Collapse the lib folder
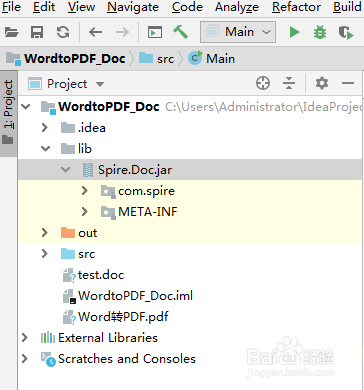 point(45,149)
